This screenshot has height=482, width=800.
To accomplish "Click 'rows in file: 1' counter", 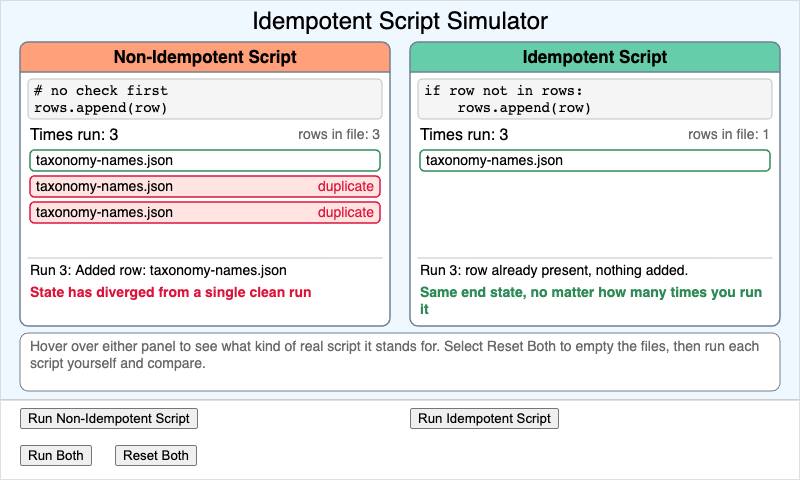I will pyautogui.click(x=729, y=135).
